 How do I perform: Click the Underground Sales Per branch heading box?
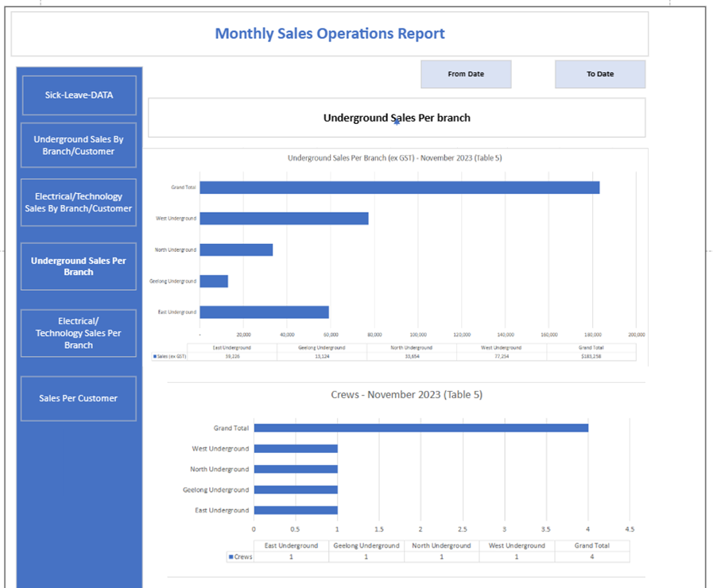(397, 118)
